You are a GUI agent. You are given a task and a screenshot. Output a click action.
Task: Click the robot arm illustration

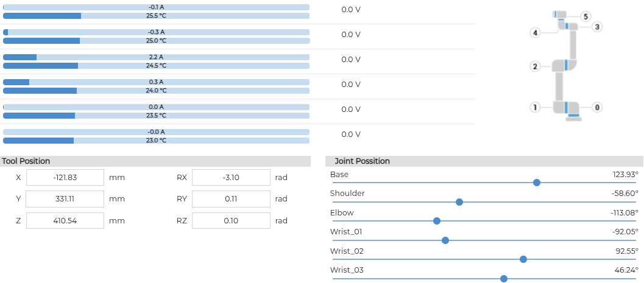[567, 66]
